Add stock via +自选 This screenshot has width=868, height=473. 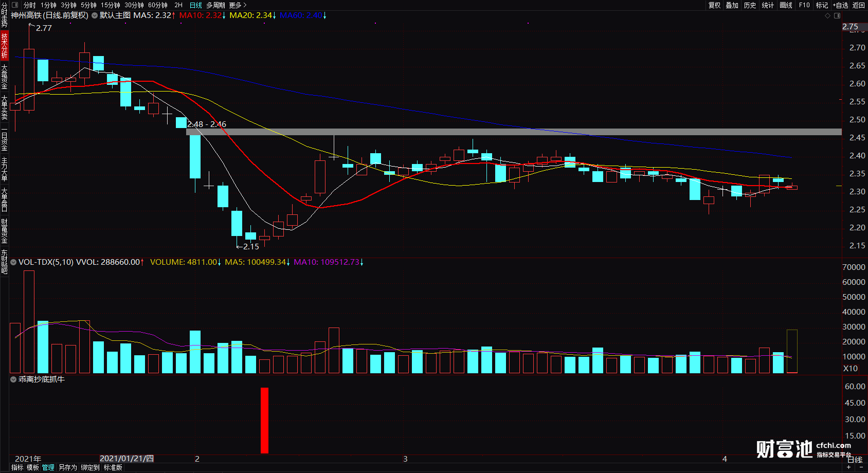(840, 5)
